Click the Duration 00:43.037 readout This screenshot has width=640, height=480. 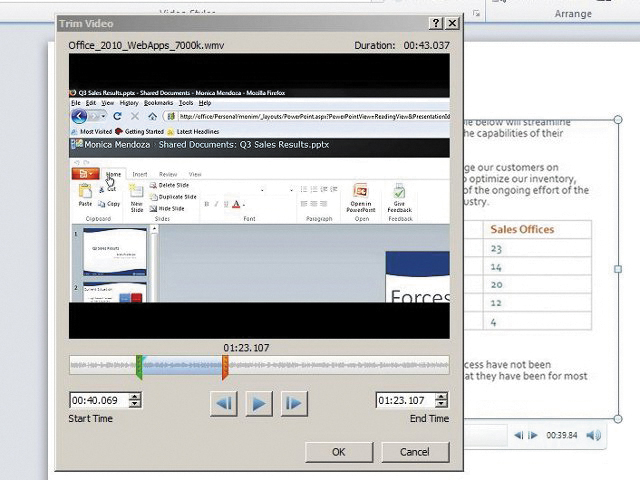[x=402, y=45]
